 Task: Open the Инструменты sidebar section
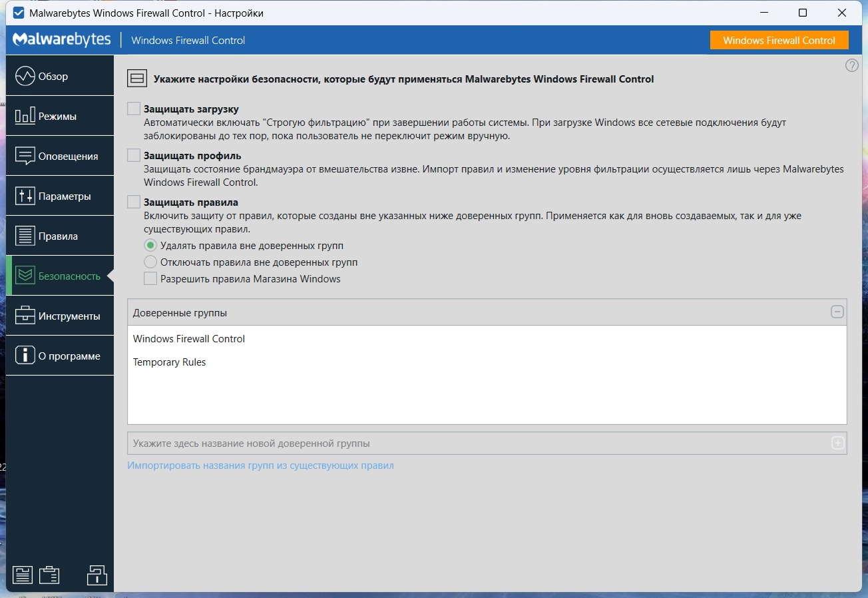[60, 316]
